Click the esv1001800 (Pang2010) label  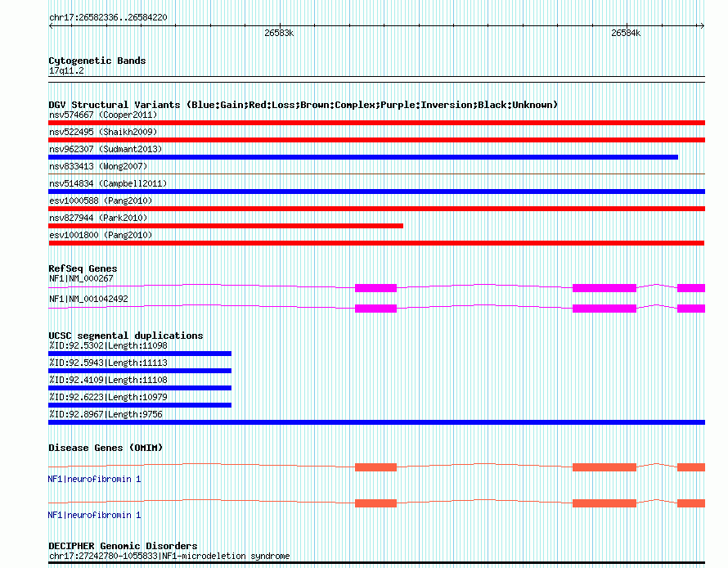(101, 235)
